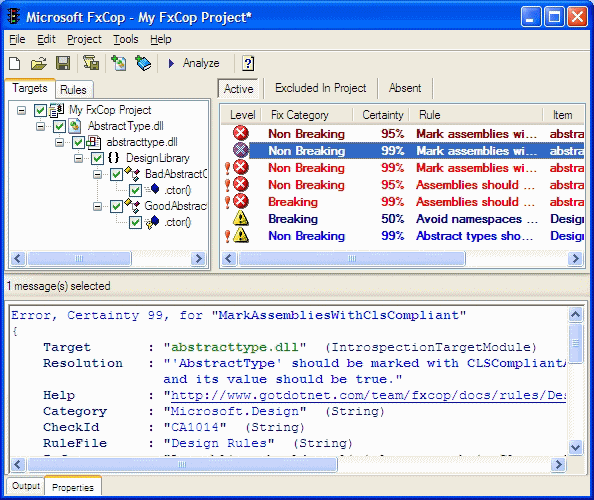
Task: Show the Active messages tab
Action: coord(239,89)
